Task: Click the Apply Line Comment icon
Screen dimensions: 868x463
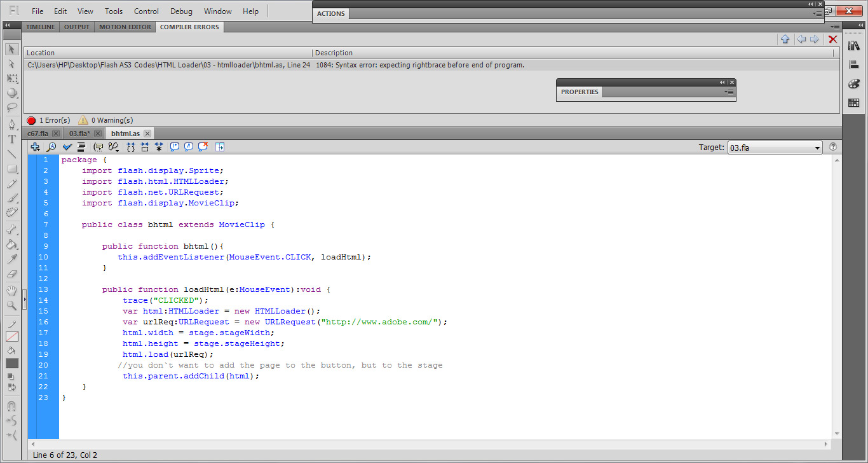Action: coord(189,147)
